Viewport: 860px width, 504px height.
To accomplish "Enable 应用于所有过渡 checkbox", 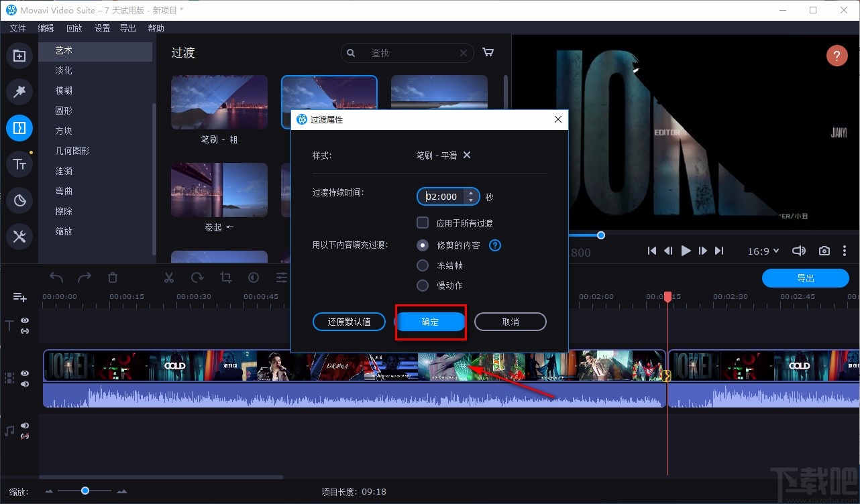I will 423,223.
